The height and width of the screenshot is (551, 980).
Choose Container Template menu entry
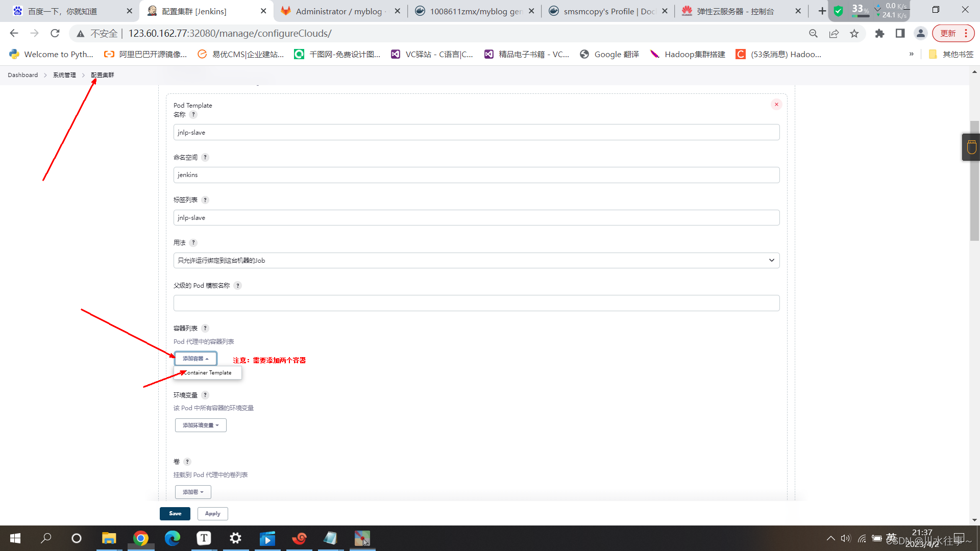pyautogui.click(x=208, y=372)
